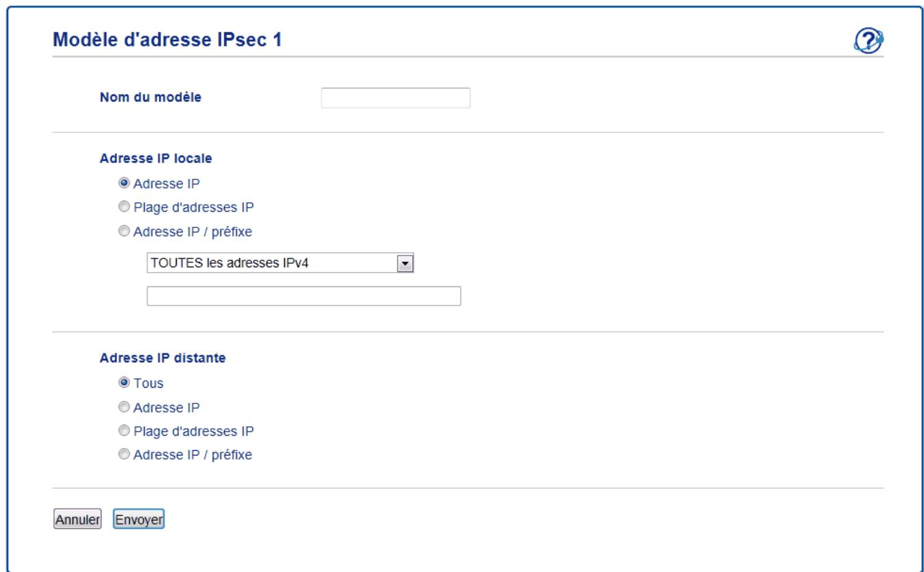Select the Tous radio button under remote address
924x572 pixels.
pyautogui.click(x=124, y=383)
